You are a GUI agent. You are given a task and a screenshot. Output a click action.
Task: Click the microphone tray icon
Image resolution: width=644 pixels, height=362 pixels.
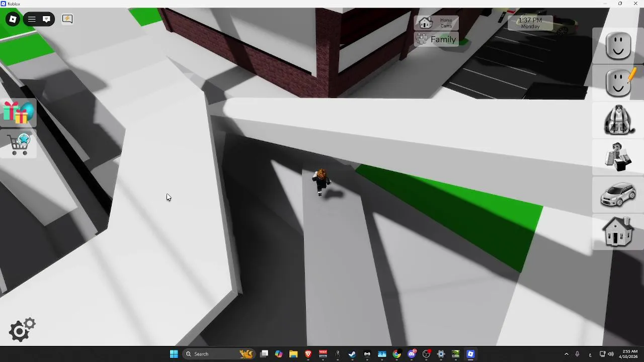577,354
